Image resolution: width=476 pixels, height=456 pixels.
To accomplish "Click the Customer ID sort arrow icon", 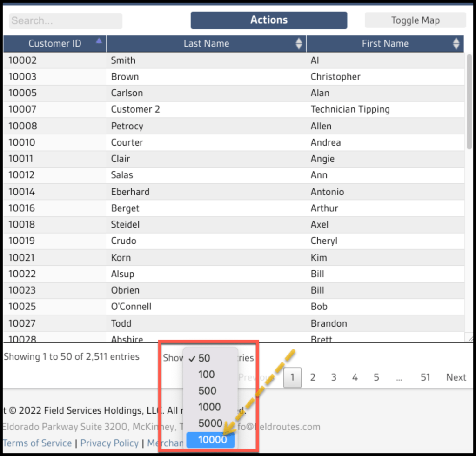I will coord(99,41).
